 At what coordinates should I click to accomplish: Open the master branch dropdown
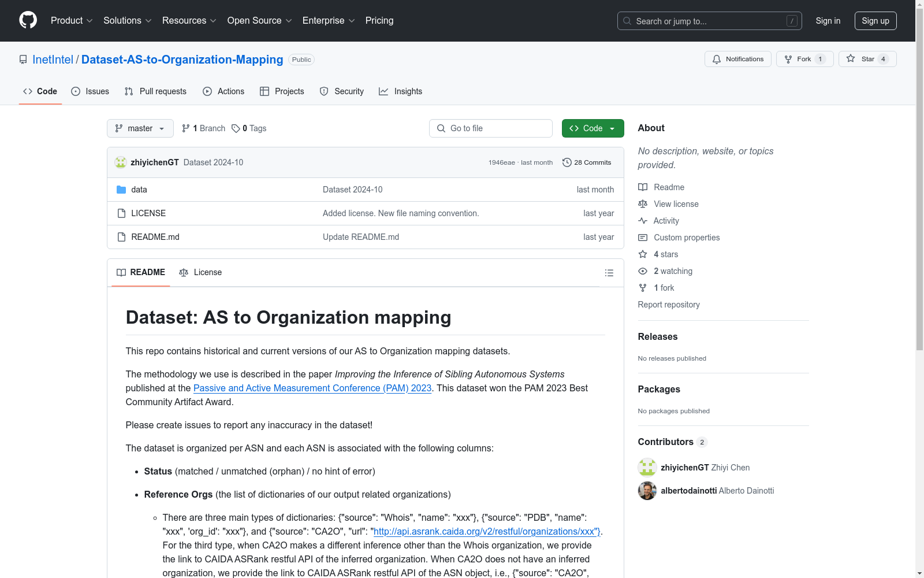pyautogui.click(x=140, y=128)
